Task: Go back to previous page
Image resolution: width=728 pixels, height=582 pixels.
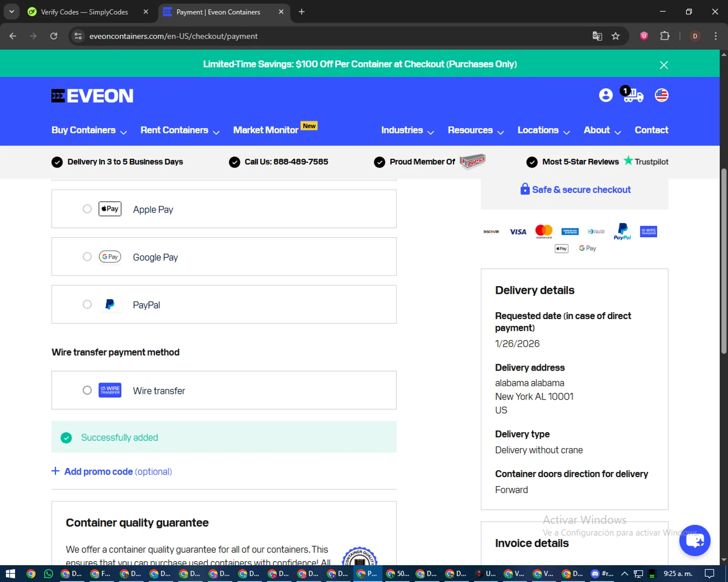Action: click(13, 36)
